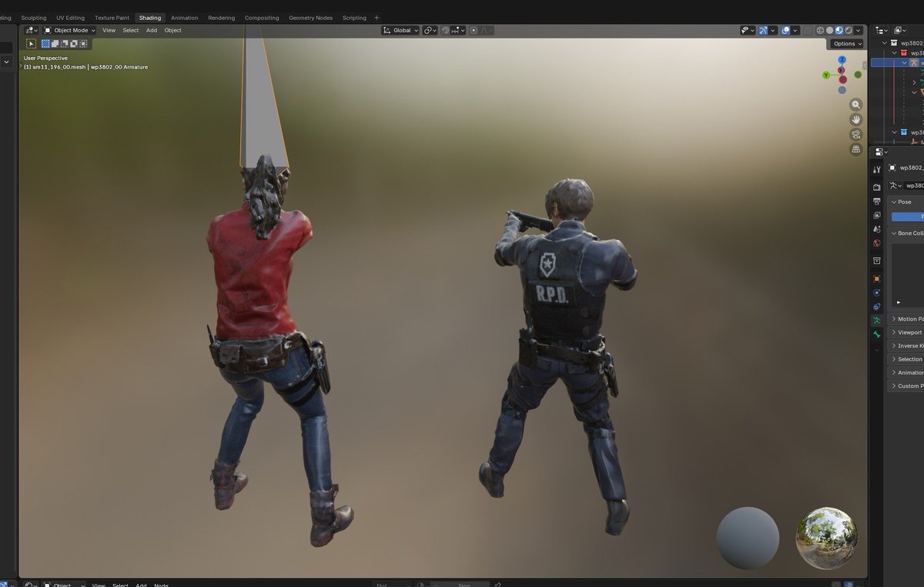924x587 pixels.
Task: Toggle camera view gizmo icon
Action: [855, 134]
